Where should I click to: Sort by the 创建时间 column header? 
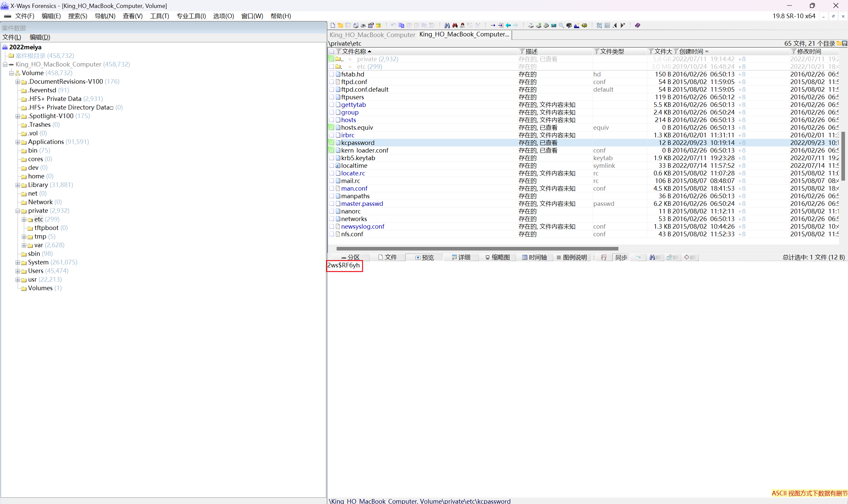(691, 51)
